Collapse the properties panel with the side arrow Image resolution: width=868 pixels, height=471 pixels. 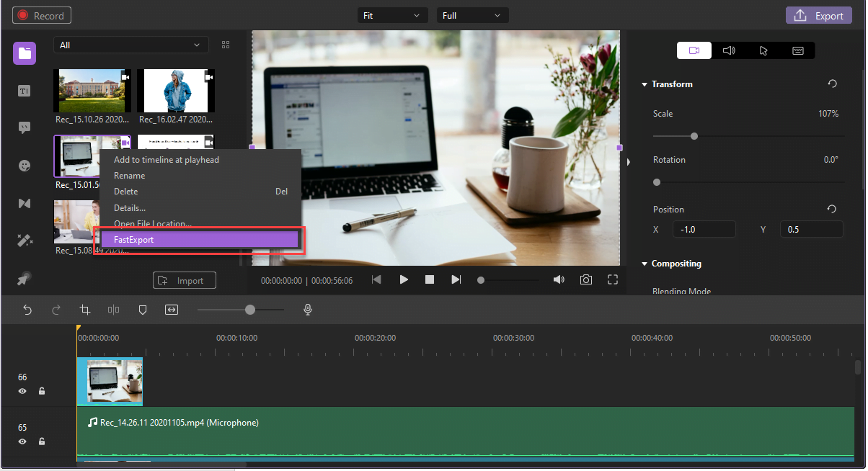629,162
